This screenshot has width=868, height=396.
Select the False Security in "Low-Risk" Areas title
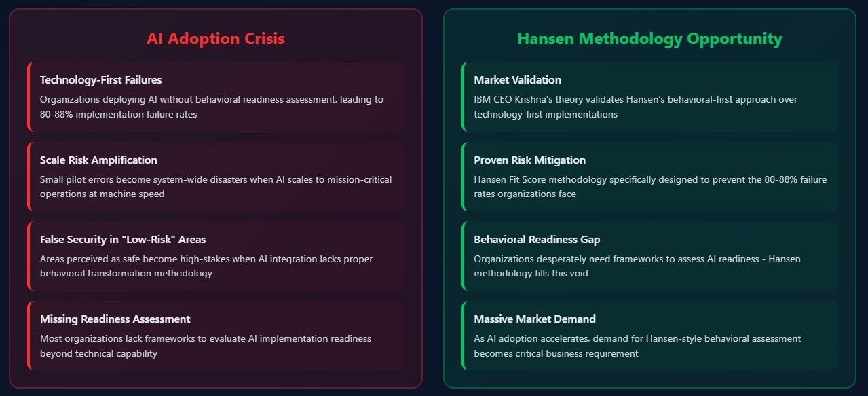(x=123, y=240)
